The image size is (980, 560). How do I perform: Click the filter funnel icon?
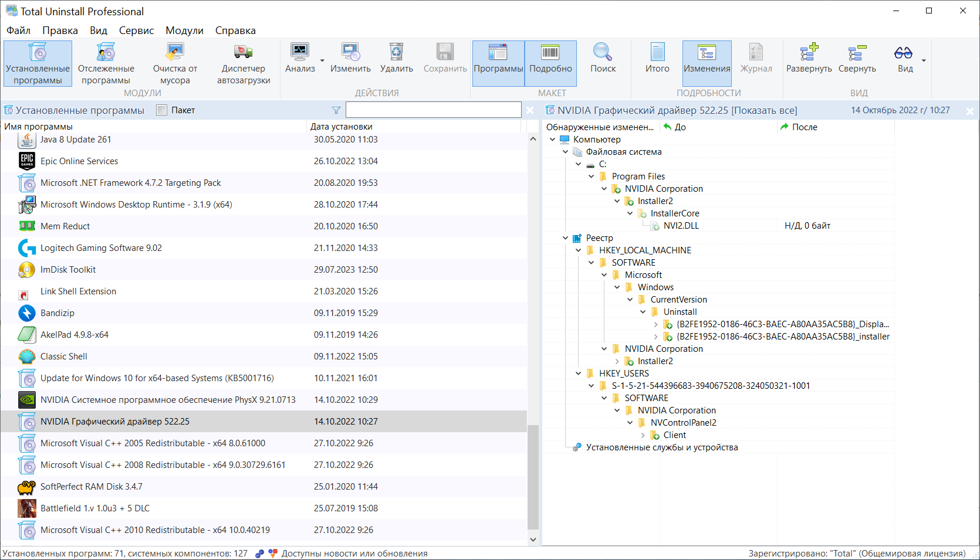tap(336, 110)
